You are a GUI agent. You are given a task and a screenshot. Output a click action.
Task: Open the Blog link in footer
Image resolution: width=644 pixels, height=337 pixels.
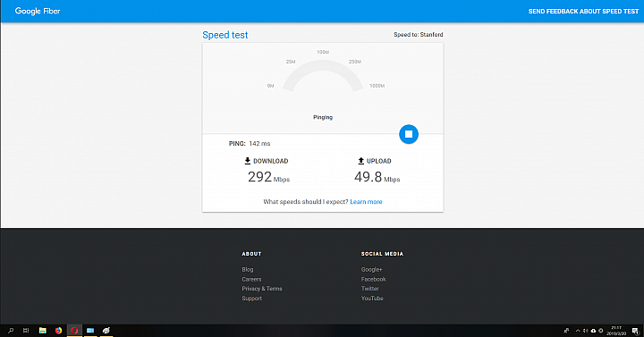tap(248, 269)
